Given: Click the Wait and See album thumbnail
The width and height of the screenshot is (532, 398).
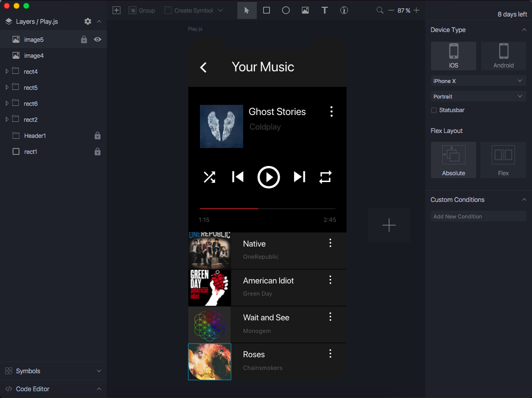Looking at the screenshot, I should click(210, 325).
